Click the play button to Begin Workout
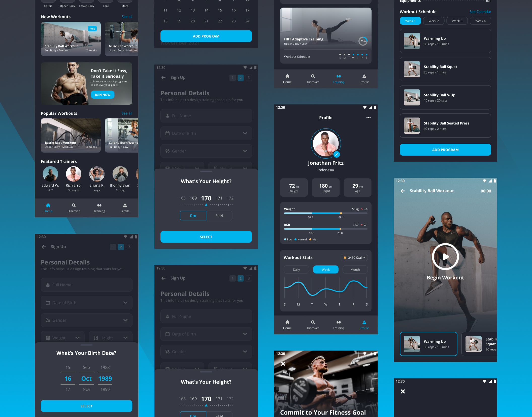 coord(445,256)
